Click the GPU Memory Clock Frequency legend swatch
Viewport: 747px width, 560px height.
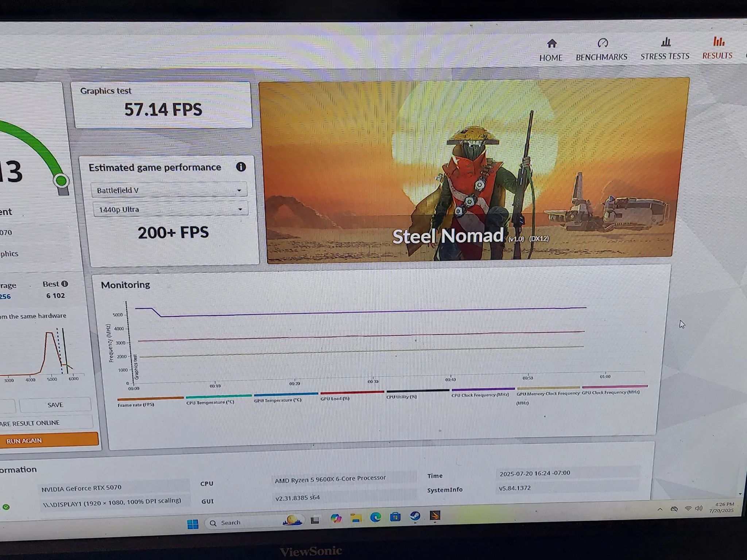pos(548,388)
